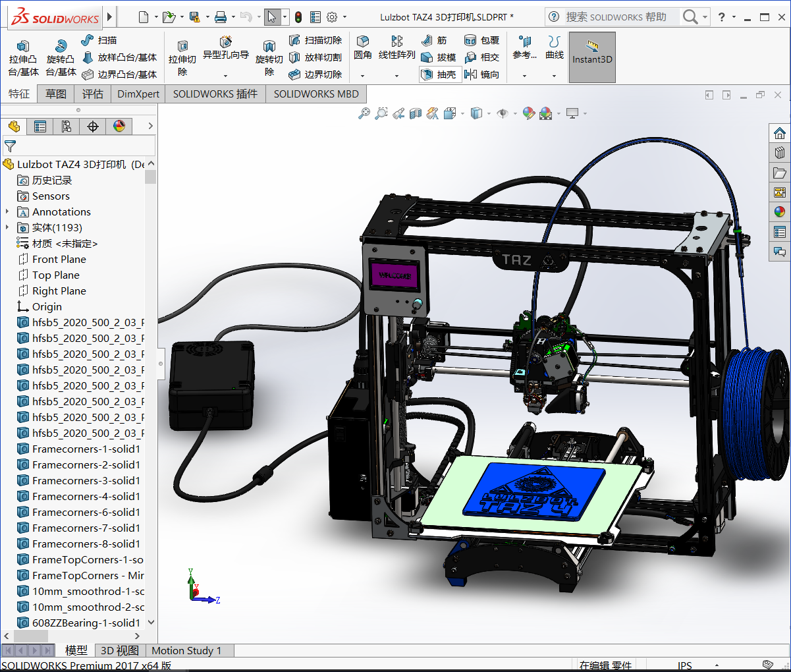791x672 pixels.
Task: Switch to the SOLIDWORKS MBD tab
Action: point(315,94)
